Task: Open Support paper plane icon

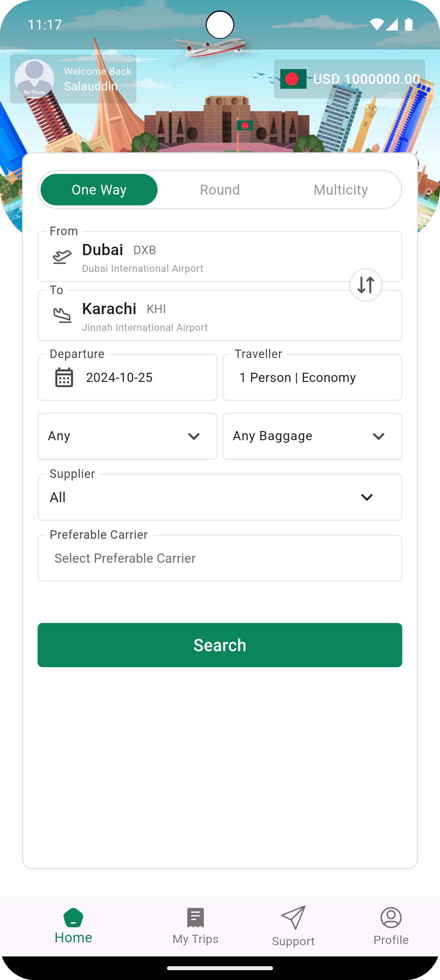Action: [293, 917]
